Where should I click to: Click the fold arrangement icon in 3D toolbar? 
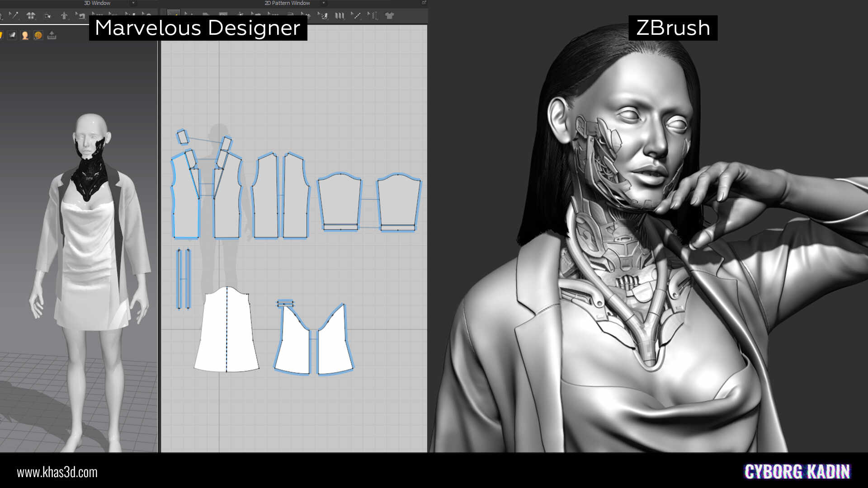tap(47, 16)
